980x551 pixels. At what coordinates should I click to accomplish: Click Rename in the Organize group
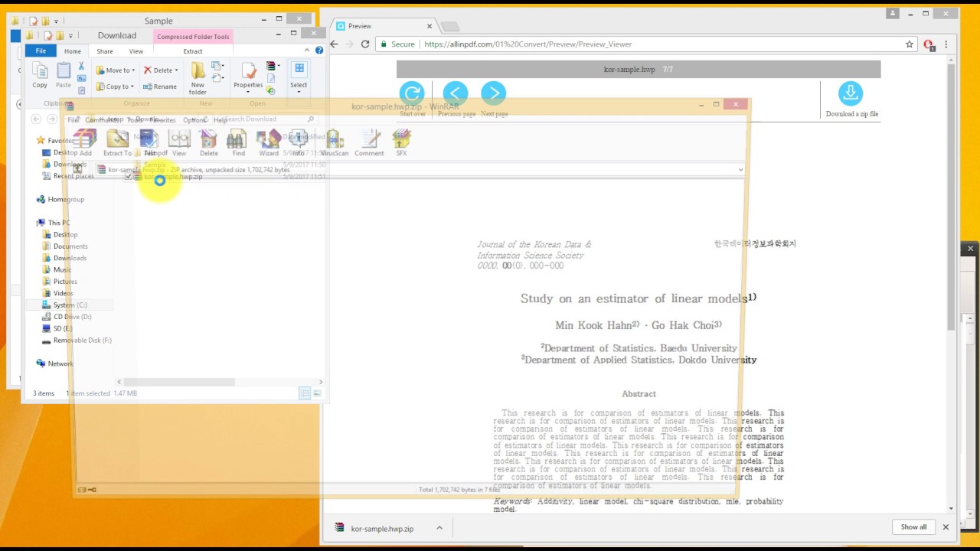click(159, 86)
